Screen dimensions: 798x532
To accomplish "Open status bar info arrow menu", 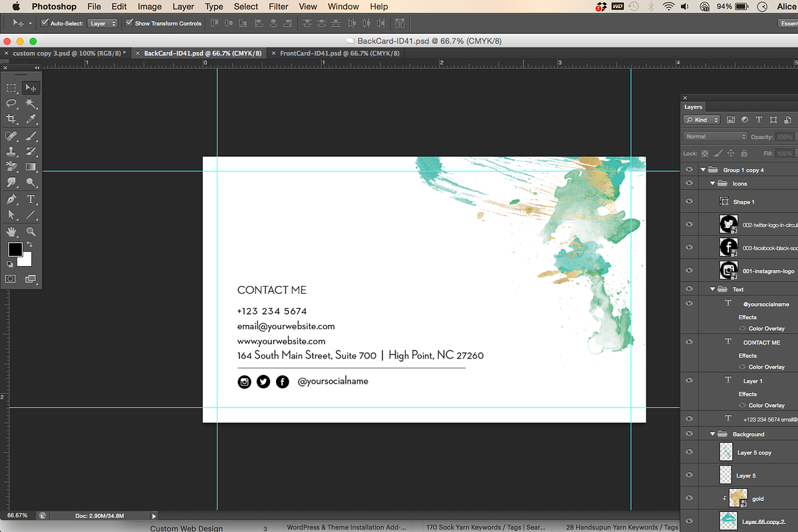I will click(154, 515).
